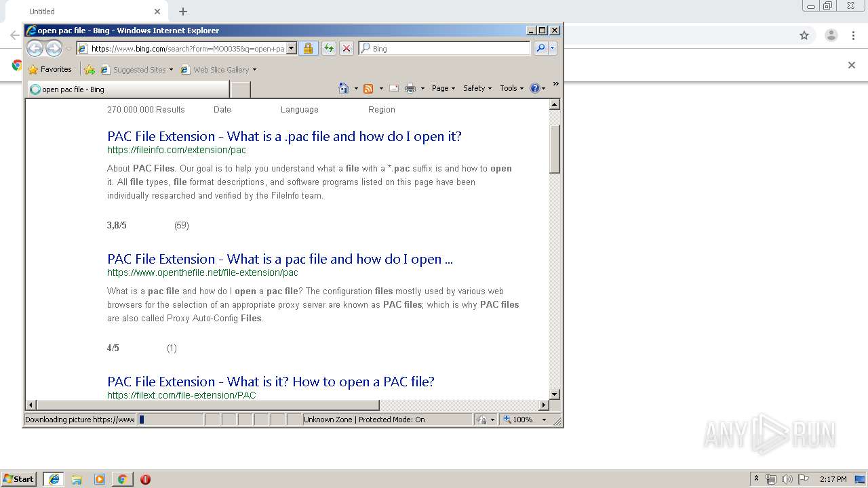Switch to Chrome from the taskbar

(122, 479)
